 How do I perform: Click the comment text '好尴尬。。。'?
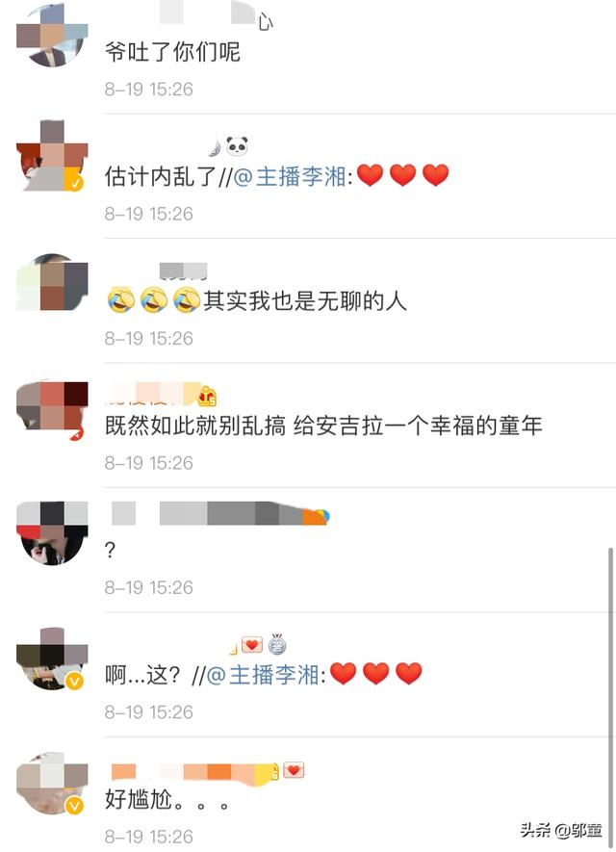coord(167,800)
